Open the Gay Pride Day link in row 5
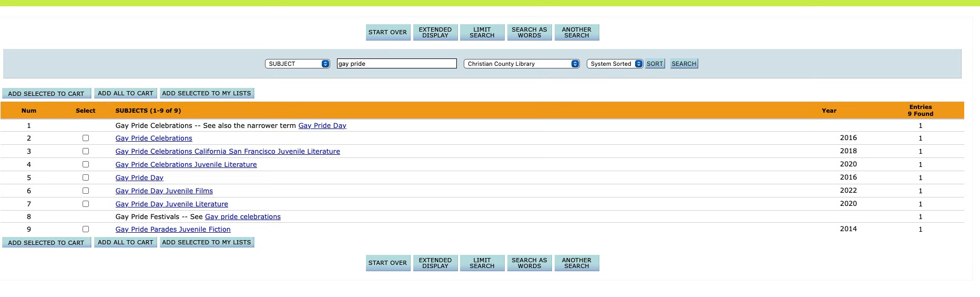The height and width of the screenshot is (297, 980). click(139, 177)
